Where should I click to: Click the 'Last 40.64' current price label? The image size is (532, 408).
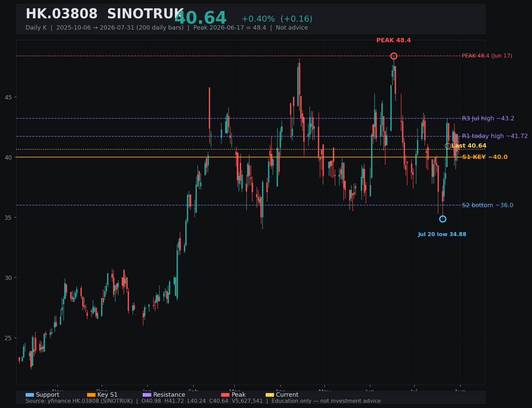[469, 146]
